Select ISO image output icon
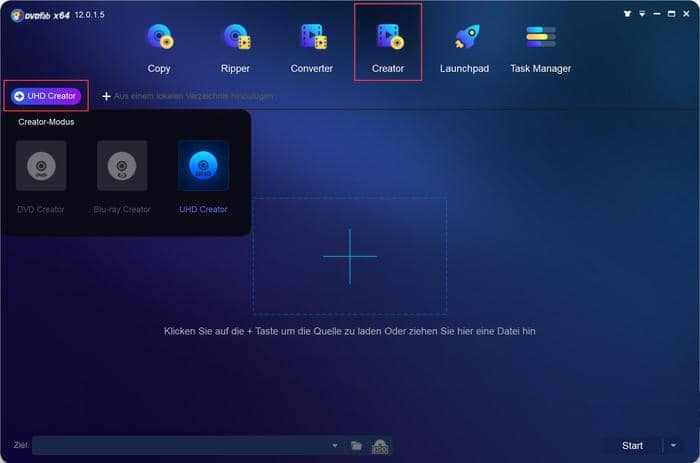The image size is (700, 463). 380,446
